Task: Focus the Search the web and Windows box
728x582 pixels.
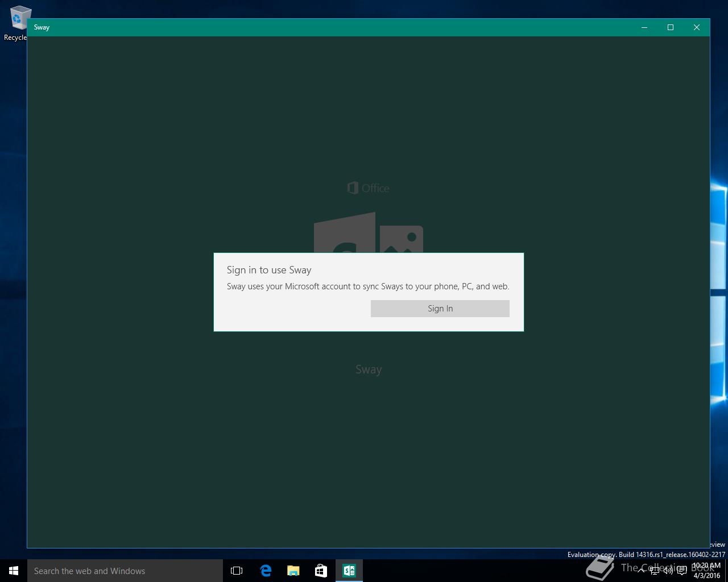Action: [x=125, y=571]
